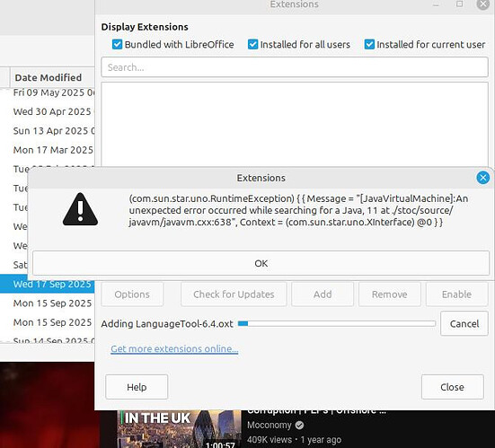Click the Help button
495x448 pixels.
point(137,387)
